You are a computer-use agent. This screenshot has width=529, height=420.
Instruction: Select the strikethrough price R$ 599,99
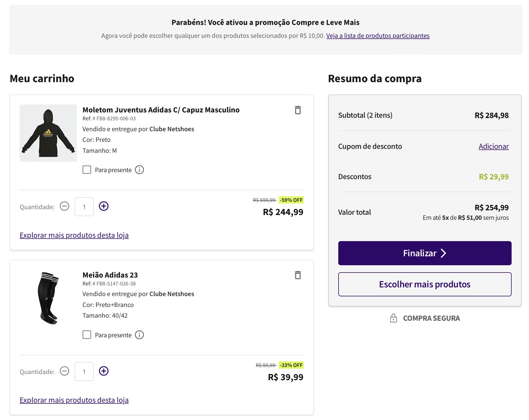click(264, 200)
